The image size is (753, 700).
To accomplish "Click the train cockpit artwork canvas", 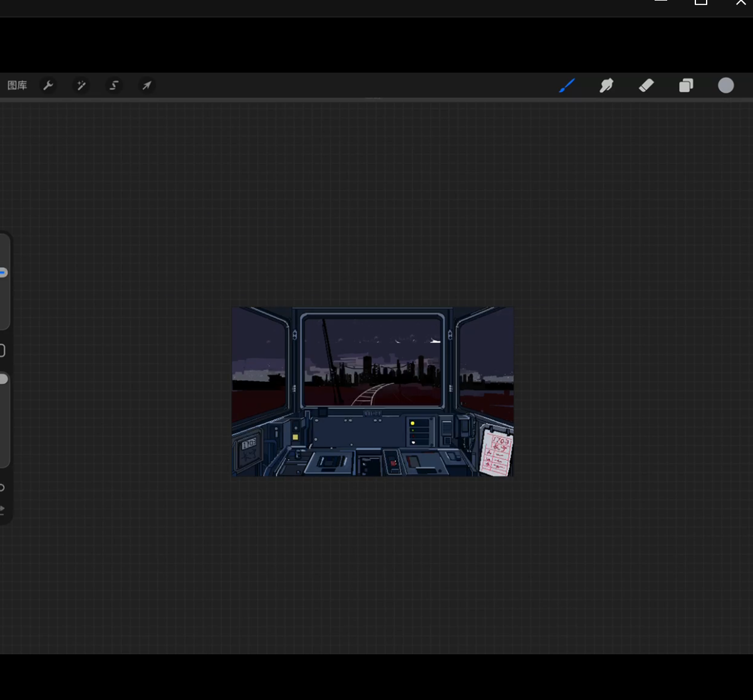I will point(373,392).
